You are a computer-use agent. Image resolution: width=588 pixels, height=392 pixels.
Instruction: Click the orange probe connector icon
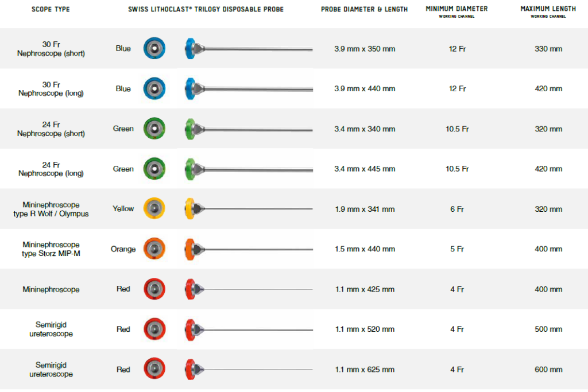(154, 249)
